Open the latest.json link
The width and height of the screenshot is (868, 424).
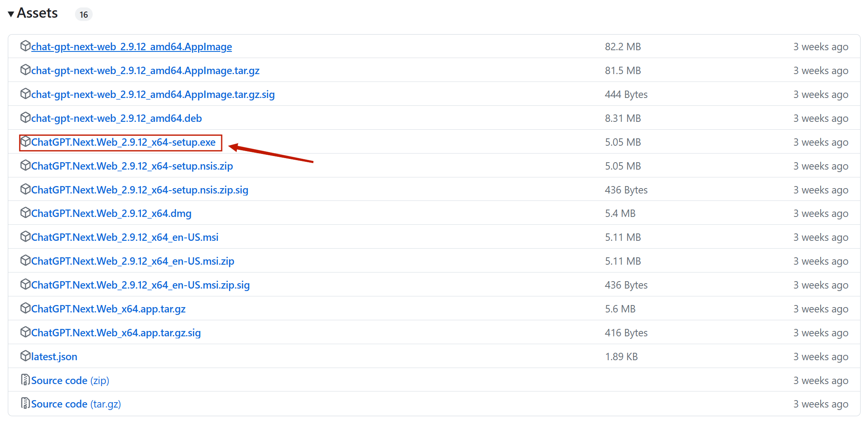tap(54, 357)
